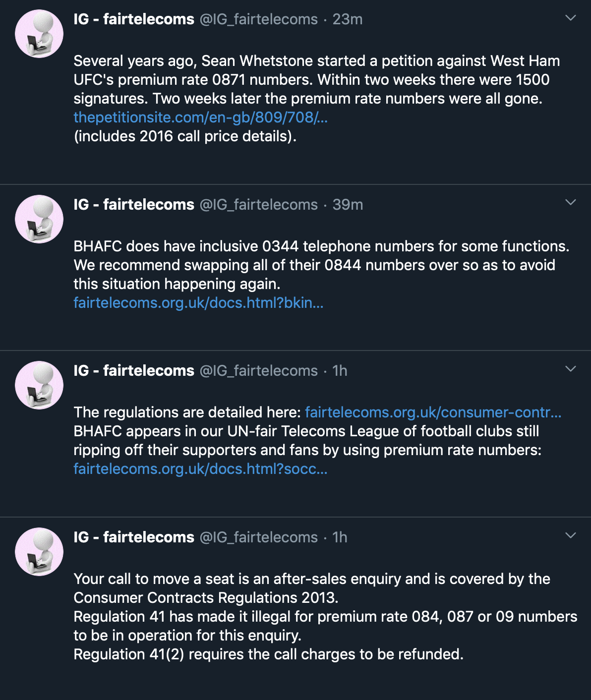The width and height of the screenshot is (591, 700).
Task: Open the author name on the Consumer Contracts tweet
Action: pyautogui.click(x=134, y=537)
